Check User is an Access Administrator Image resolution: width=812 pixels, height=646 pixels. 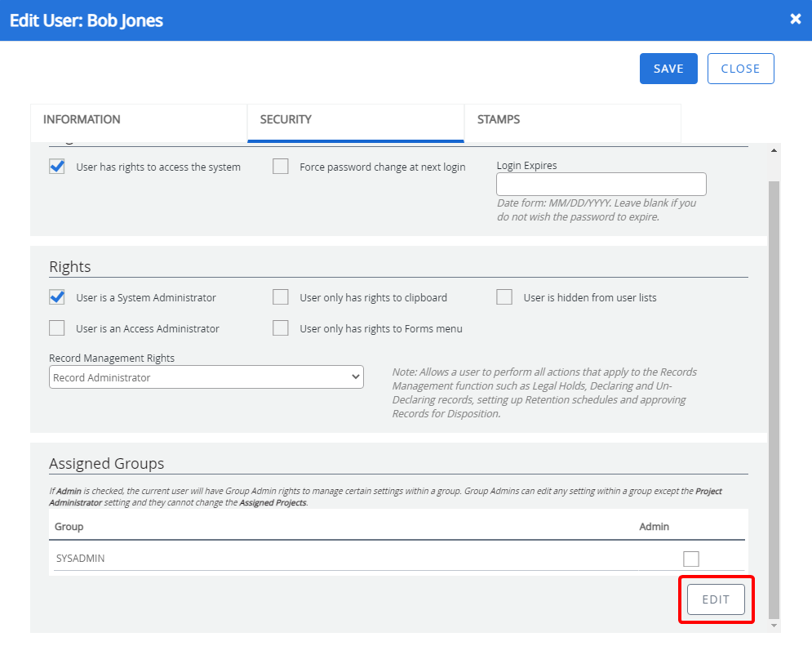(x=57, y=328)
